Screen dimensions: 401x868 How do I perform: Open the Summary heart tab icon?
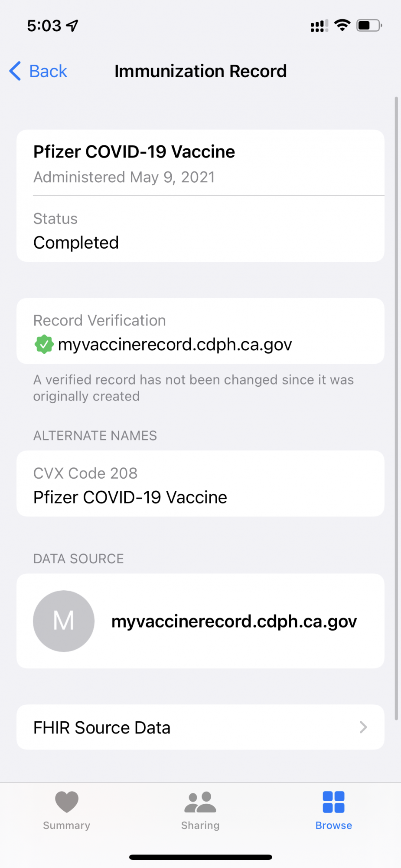67,802
